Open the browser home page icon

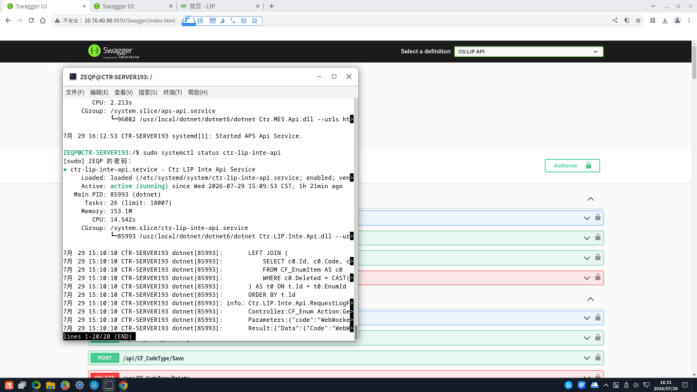click(x=43, y=20)
